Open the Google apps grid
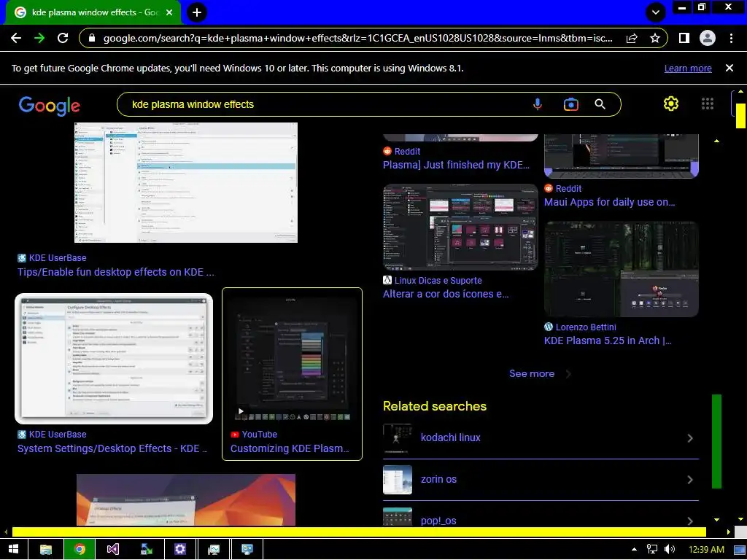 708,104
